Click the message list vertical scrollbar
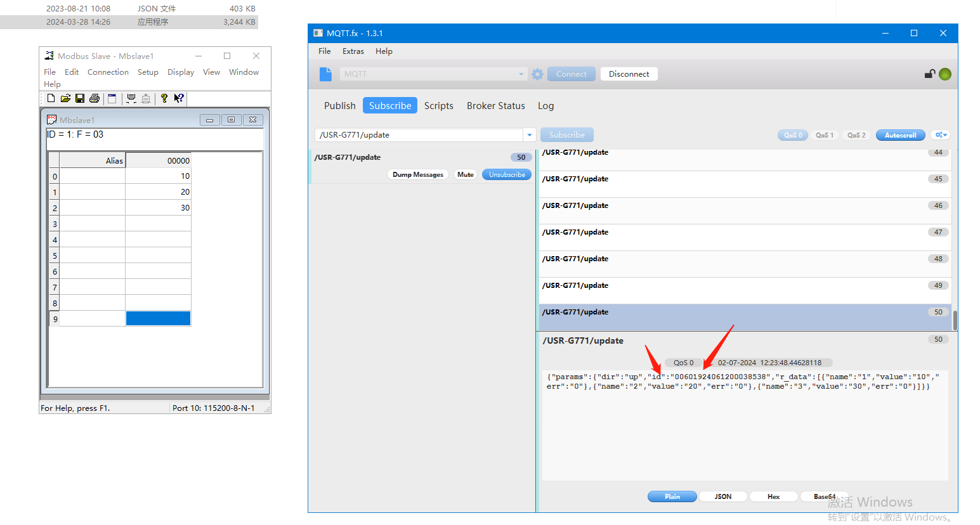Image resolution: width=980 pixels, height=525 pixels. click(x=955, y=320)
